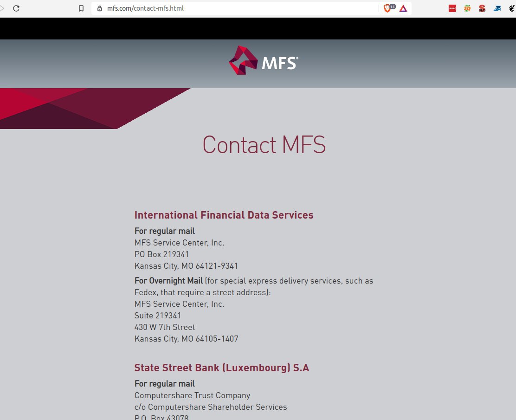Click the MFS logo in header
Viewport: 516px width, 420px height.
[x=264, y=60]
